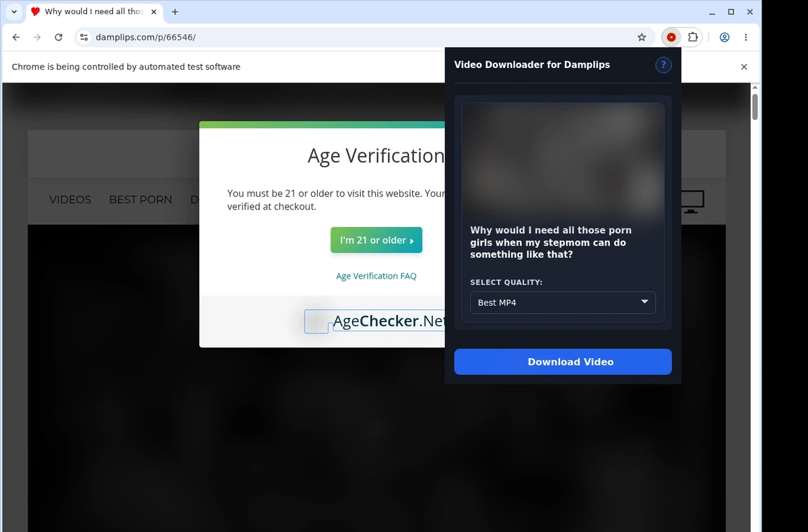The width and height of the screenshot is (808, 532).
Task: Click the scrollbar up arrow
Action: point(755,88)
